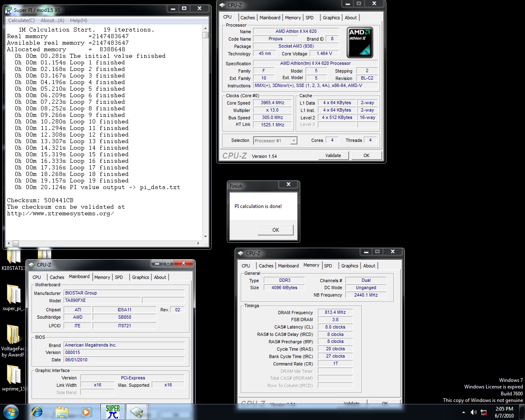Click the title bar icon of the CPU-Z processor window
Screen dimensions: 525x420
(x=222, y=5)
